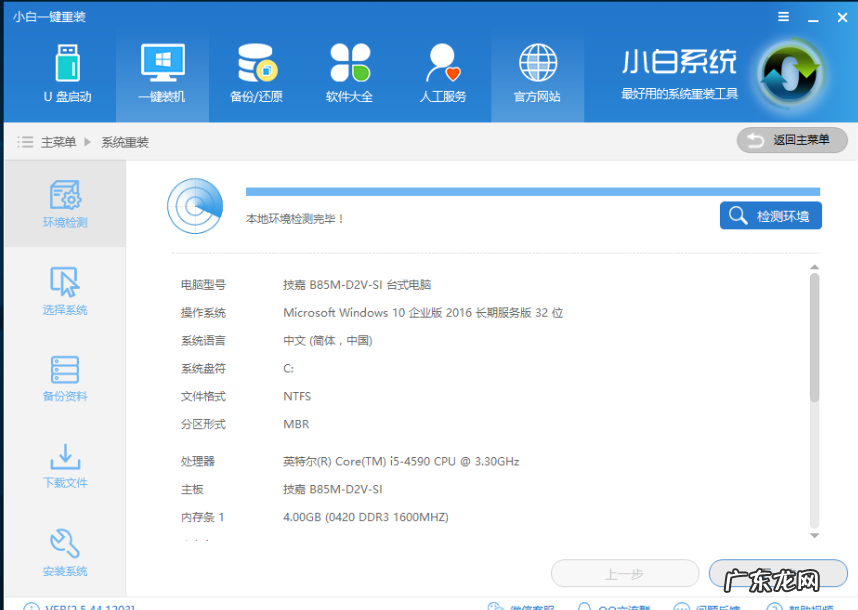The height and width of the screenshot is (610, 858).
Task: Visit the 官方网站 official website
Action: pyautogui.click(x=537, y=72)
